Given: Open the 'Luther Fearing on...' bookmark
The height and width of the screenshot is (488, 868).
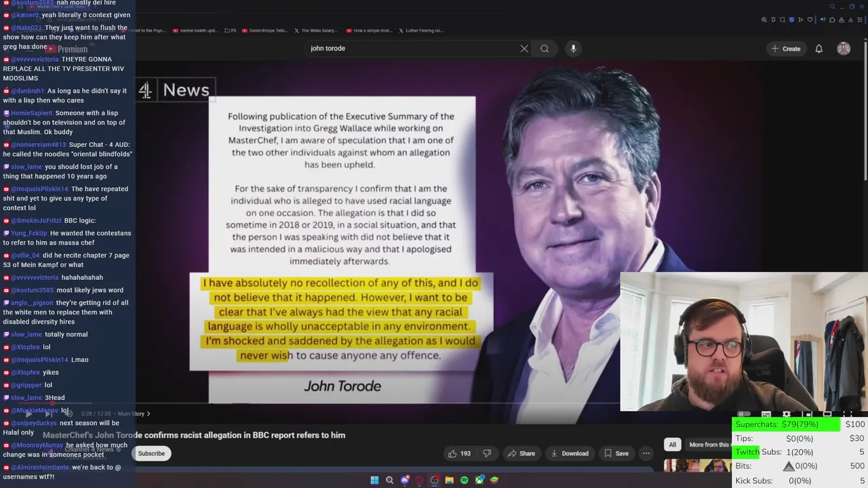Looking at the screenshot, I should pos(421,30).
